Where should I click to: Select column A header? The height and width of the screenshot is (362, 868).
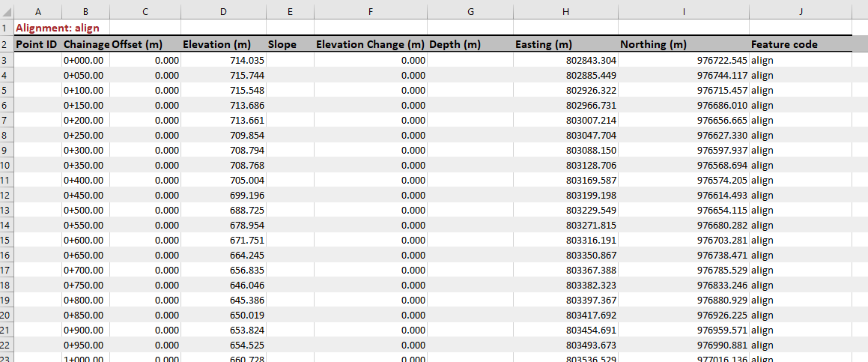click(37, 11)
